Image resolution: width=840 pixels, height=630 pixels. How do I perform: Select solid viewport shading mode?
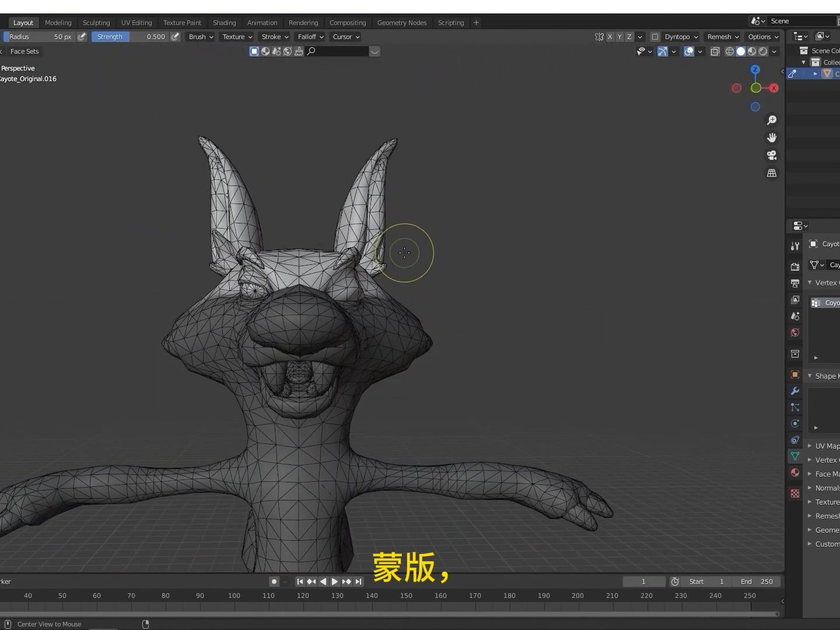coord(741,51)
